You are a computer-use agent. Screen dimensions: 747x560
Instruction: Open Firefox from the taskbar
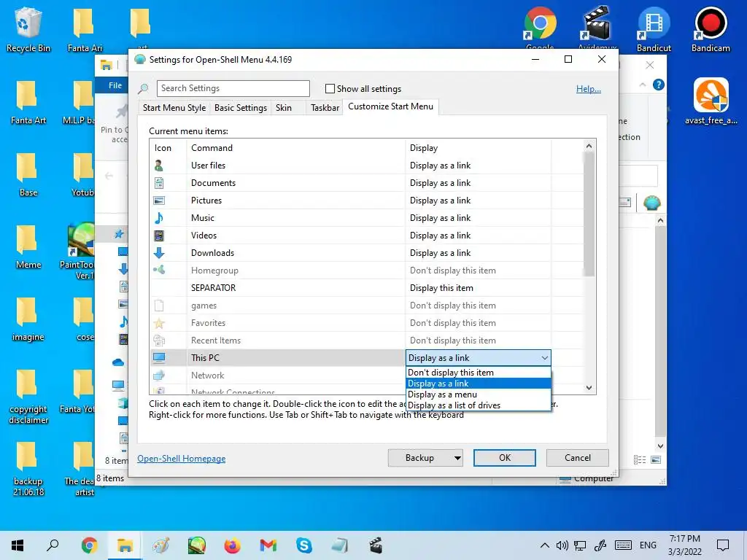pyautogui.click(x=233, y=545)
